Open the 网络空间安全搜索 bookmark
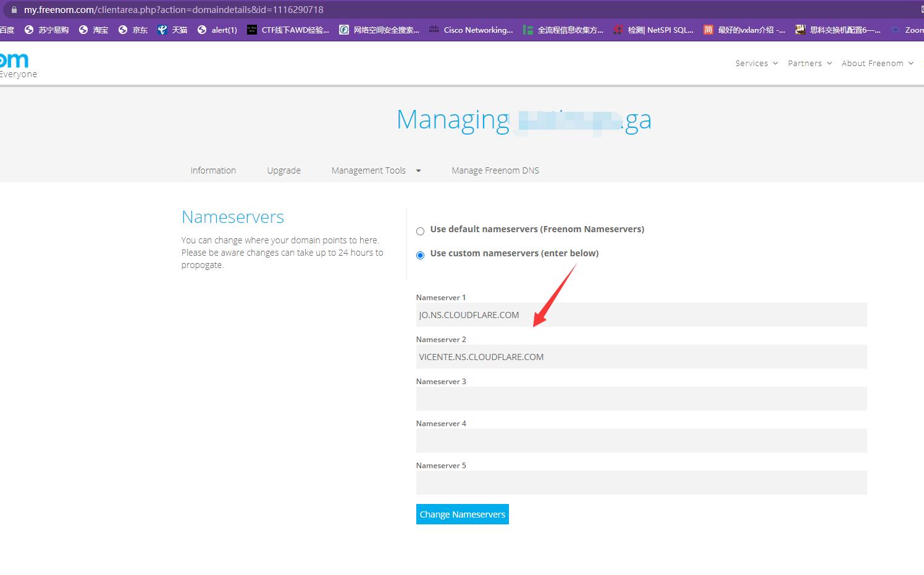 pos(379,30)
